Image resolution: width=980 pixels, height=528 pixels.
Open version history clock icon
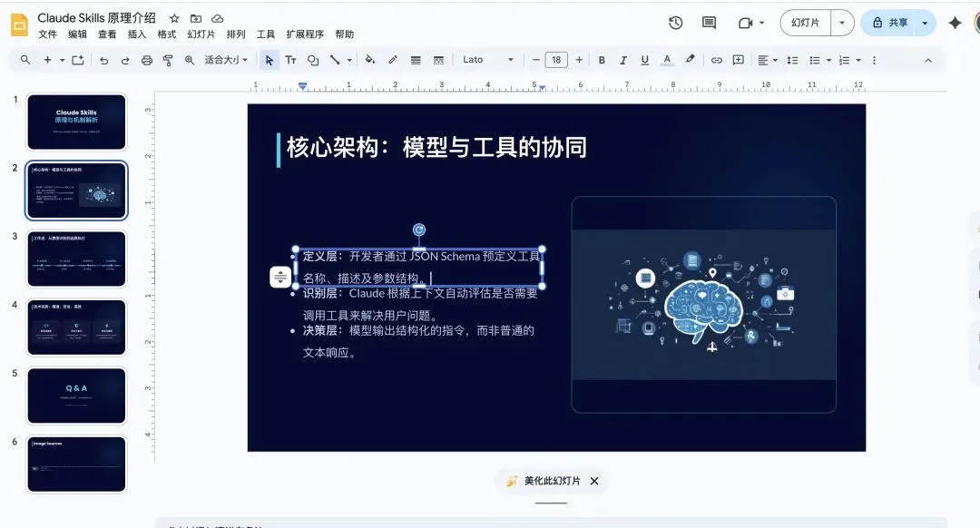point(676,23)
